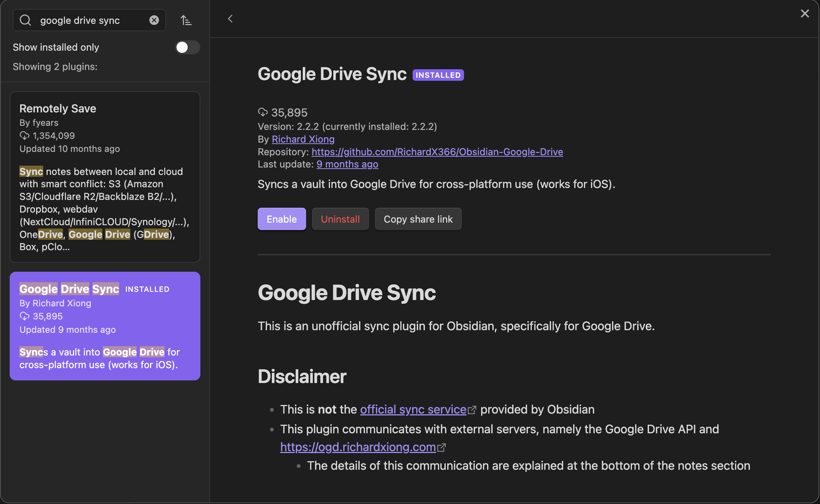Click Copy share link button

[418, 219]
